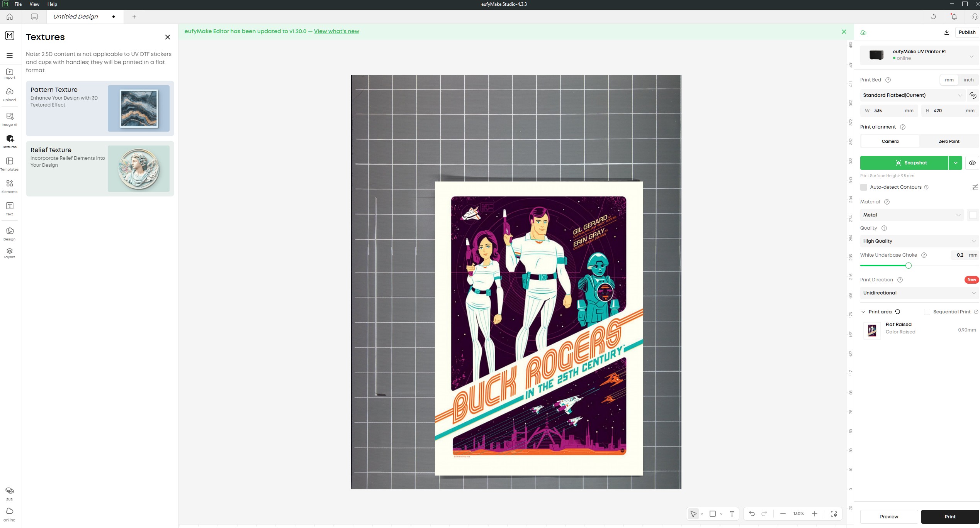
Task: Switch units to mm
Action: point(949,80)
